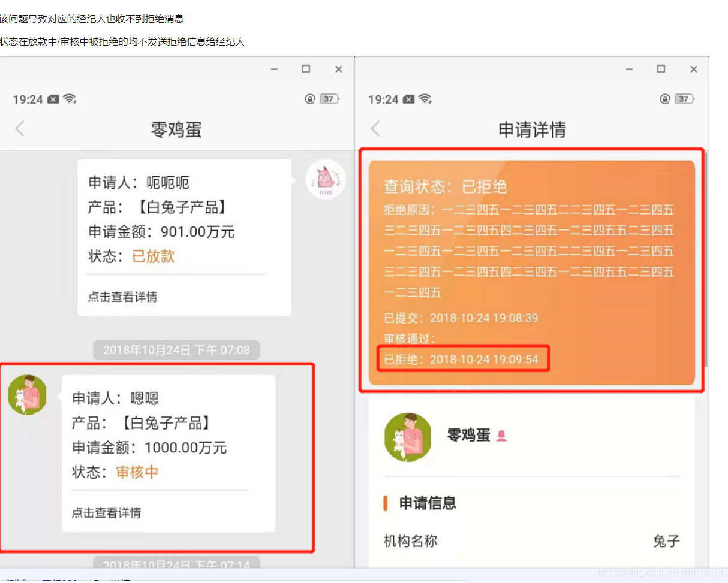Click the lock rotation icon in right status bar
This screenshot has width=728, height=583.
pos(665,99)
